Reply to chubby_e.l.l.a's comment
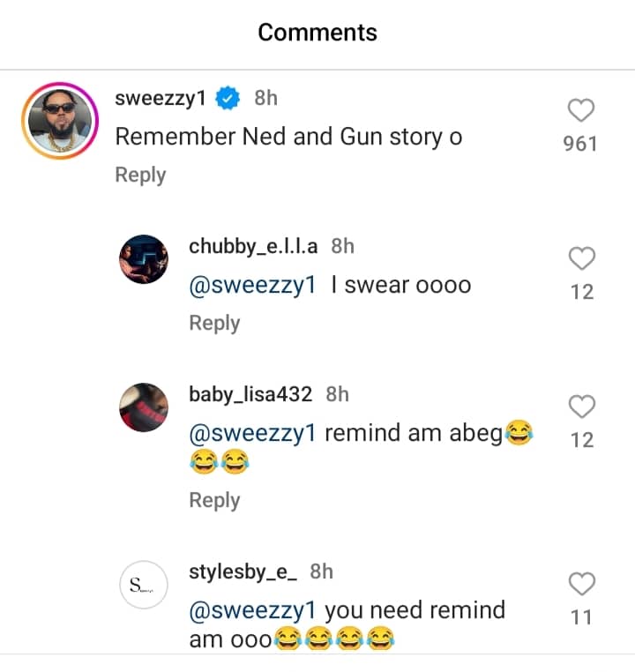 pos(214,323)
